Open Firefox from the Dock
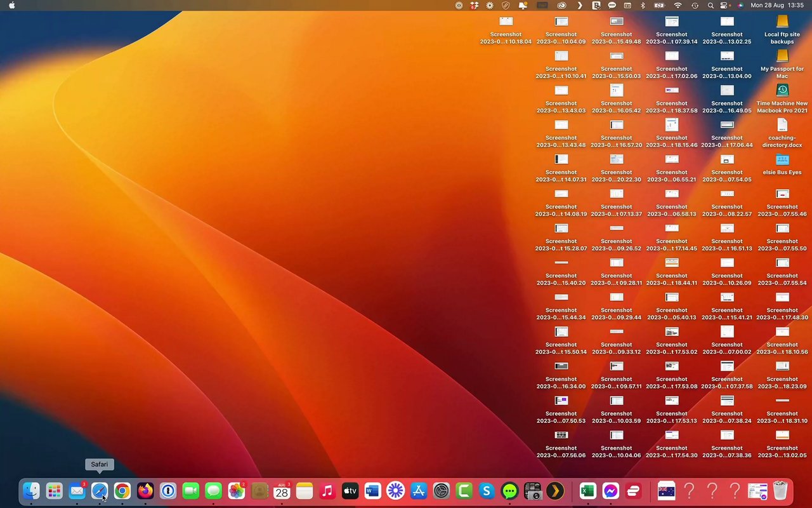The height and width of the screenshot is (508, 812). tap(145, 491)
